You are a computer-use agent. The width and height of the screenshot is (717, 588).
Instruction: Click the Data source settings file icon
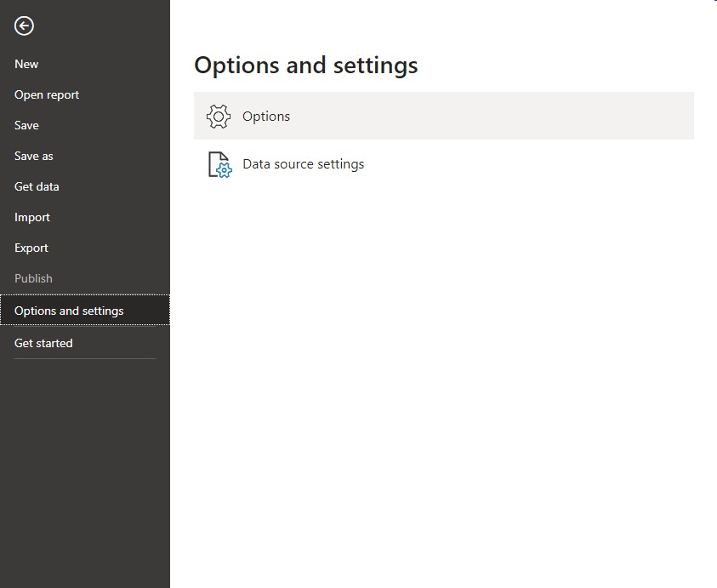pyautogui.click(x=220, y=164)
